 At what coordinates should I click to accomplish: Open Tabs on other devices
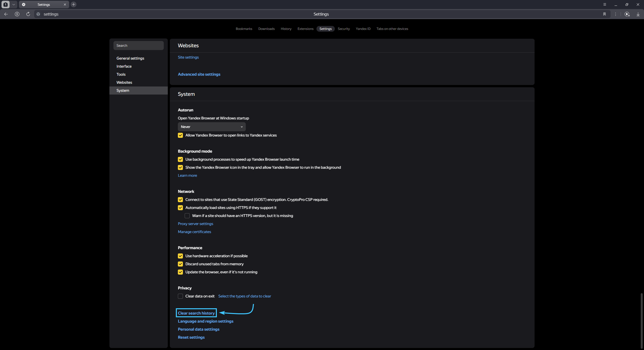point(392,29)
